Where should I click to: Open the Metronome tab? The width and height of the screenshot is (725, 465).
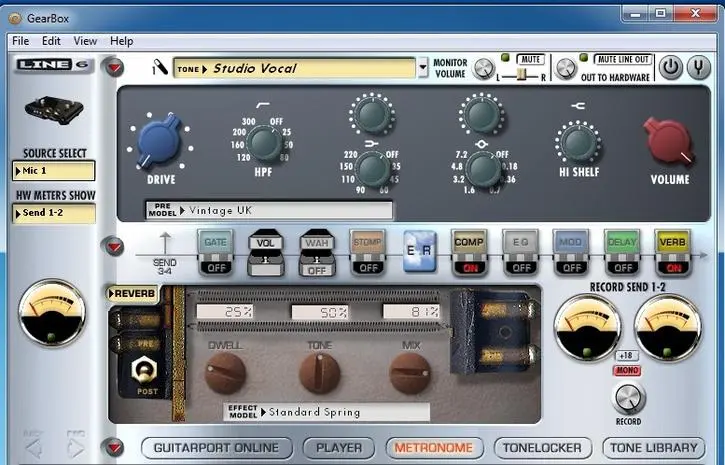434,447
